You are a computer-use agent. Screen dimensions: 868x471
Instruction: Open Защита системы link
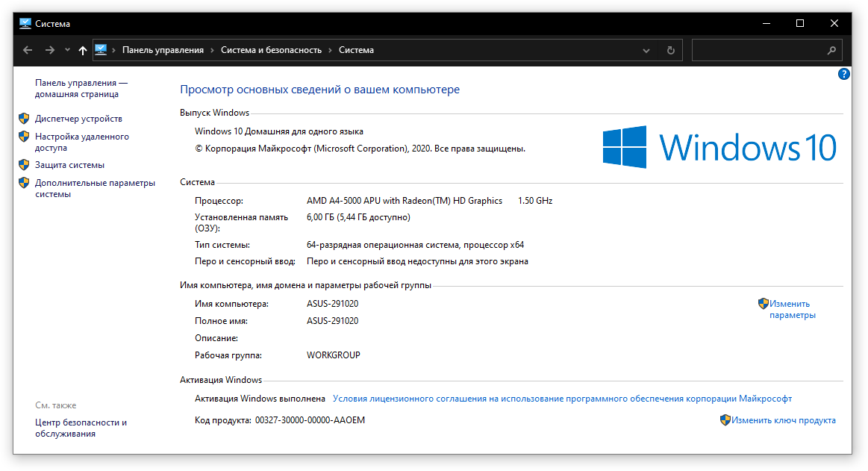point(69,165)
